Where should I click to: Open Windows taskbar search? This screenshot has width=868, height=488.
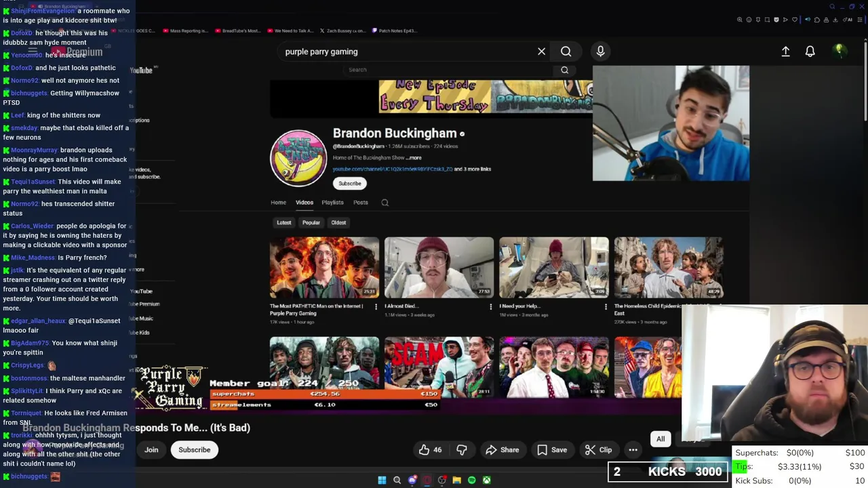(x=397, y=480)
